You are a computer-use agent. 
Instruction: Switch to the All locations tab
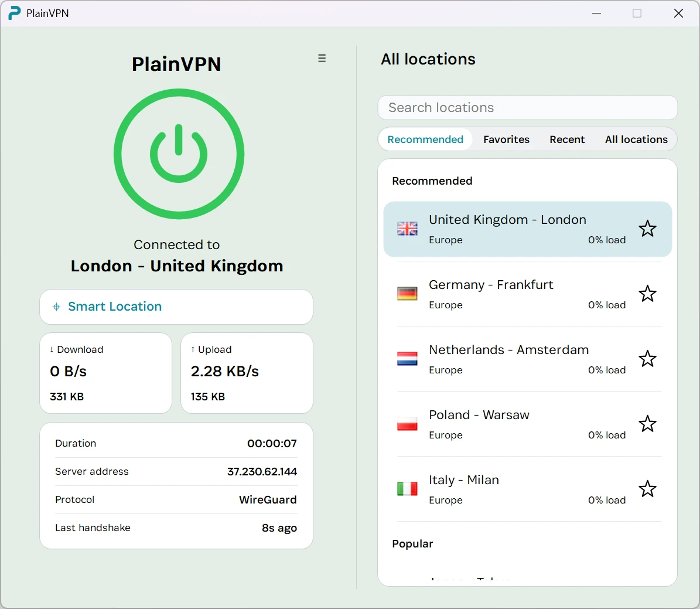pos(636,140)
